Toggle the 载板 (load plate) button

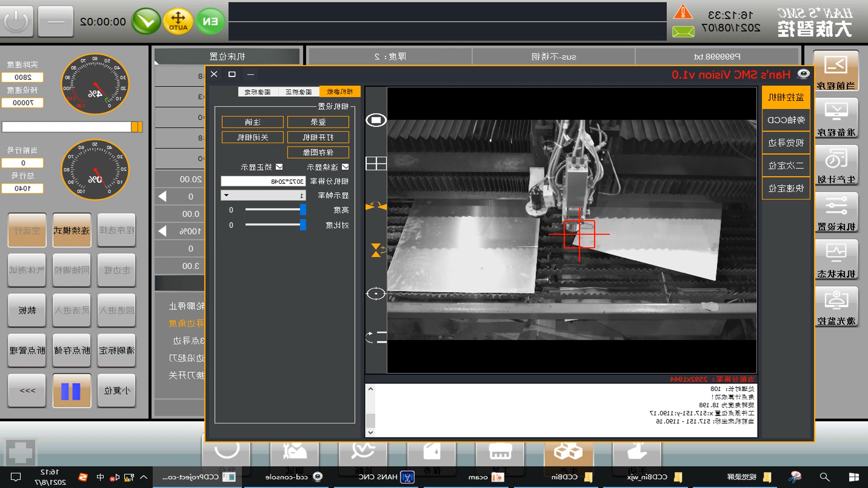point(27,310)
